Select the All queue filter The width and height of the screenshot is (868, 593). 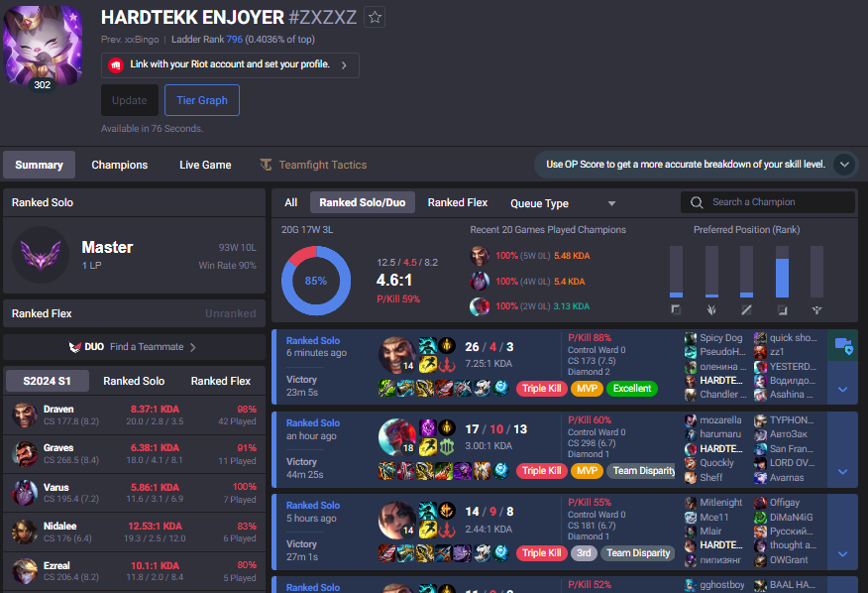290,202
